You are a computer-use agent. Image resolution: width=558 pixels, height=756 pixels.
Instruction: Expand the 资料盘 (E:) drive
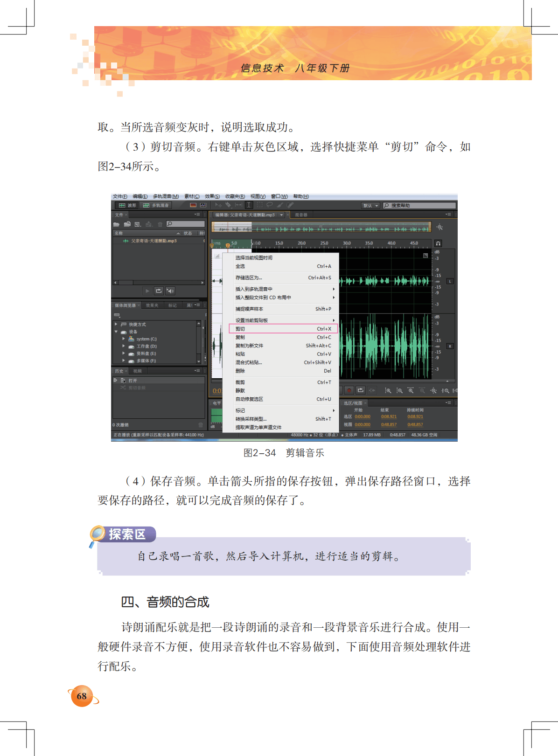[x=124, y=354]
